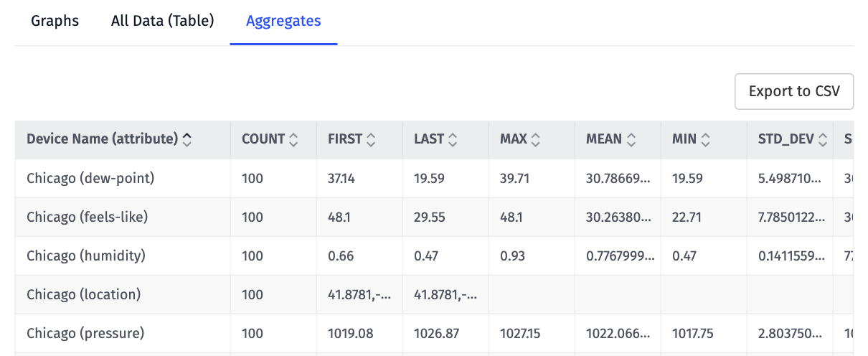Select pressure MEAN value 1022.066...
Image resolution: width=868 pixels, height=356 pixels.
tap(618, 333)
